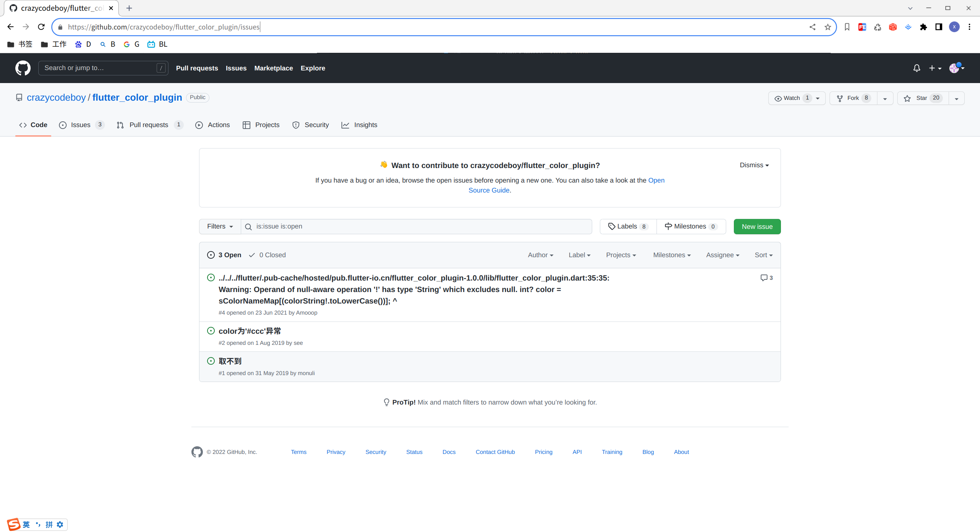Click the issues search field is:issue is:open
This screenshot has height=532, width=980.
pos(416,227)
